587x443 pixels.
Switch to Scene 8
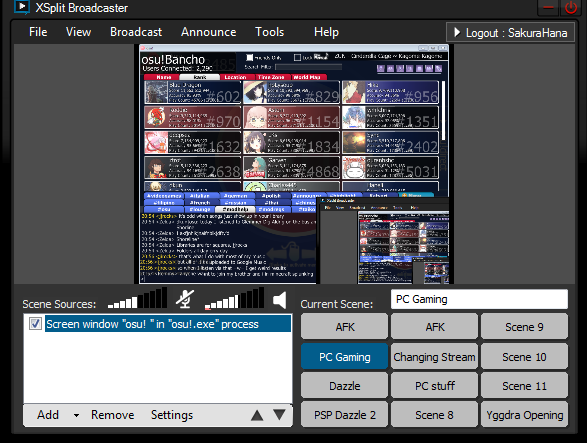[x=434, y=415]
